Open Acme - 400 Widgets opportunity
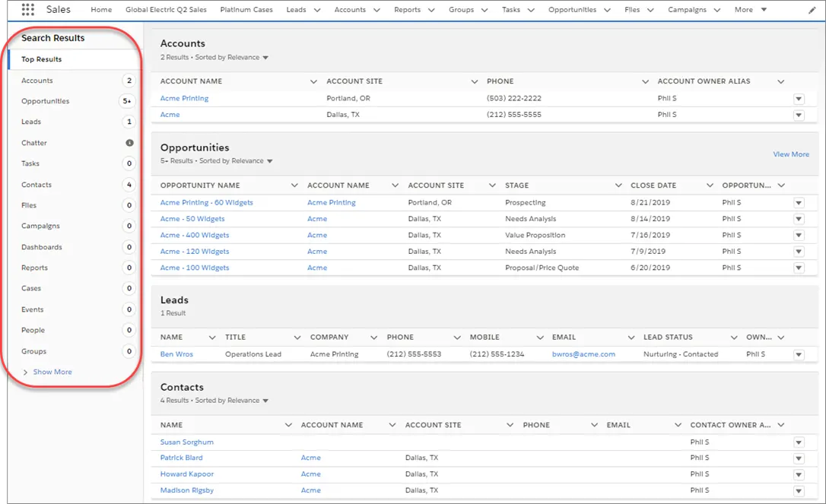The width and height of the screenshot is (826, 504). (x=195, y=236)
